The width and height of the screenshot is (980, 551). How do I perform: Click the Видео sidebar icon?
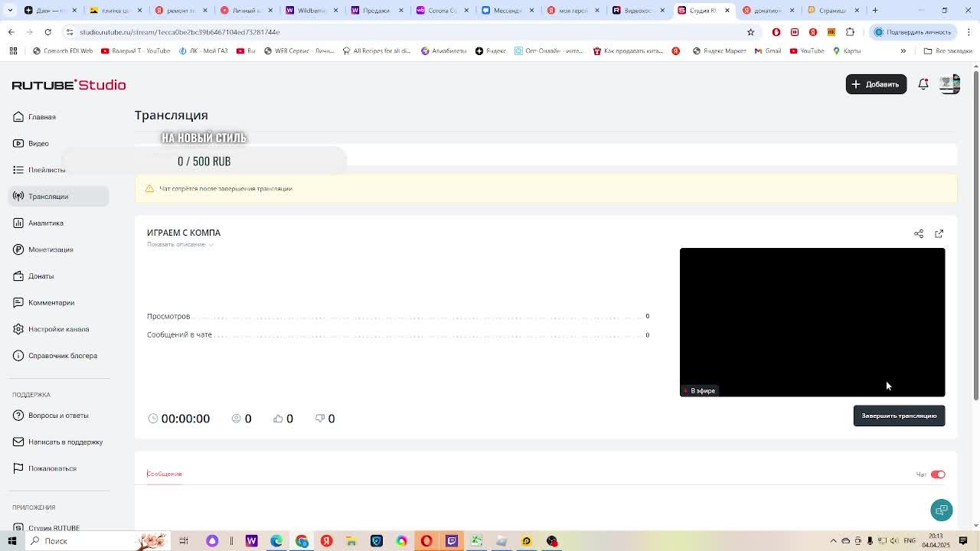coord(18,143)
